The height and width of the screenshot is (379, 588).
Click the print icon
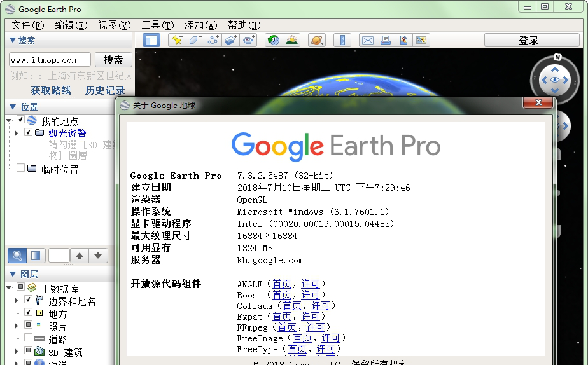[386, 40]
